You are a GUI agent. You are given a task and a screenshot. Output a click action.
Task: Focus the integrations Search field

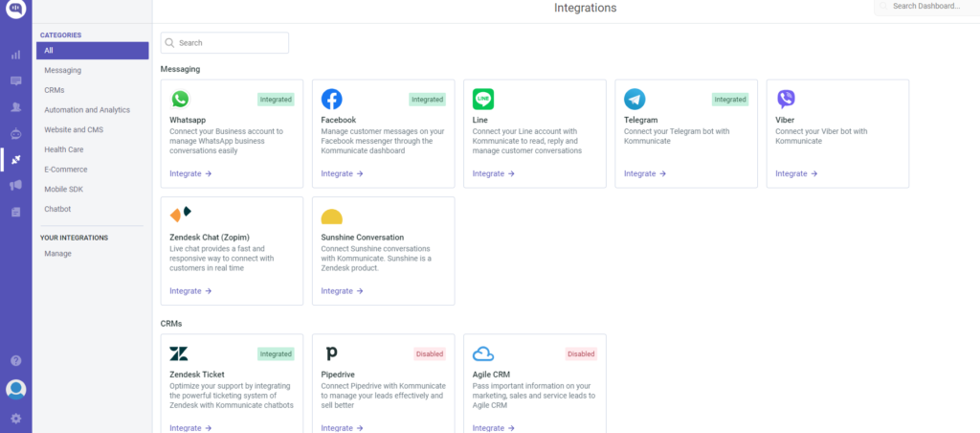225,43
